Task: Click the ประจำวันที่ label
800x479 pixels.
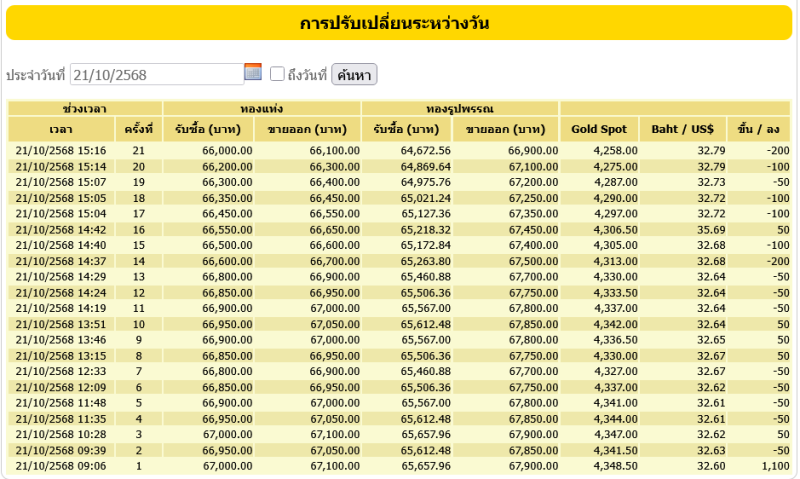Action: click(36, 75)
